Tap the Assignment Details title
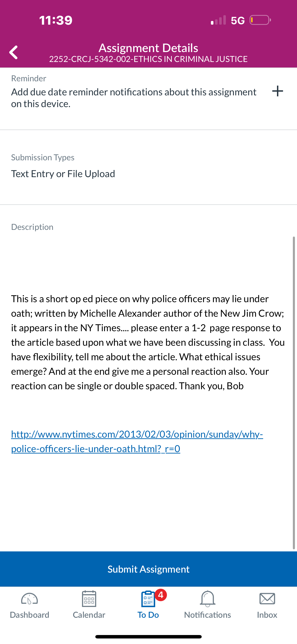 (148, 48)
